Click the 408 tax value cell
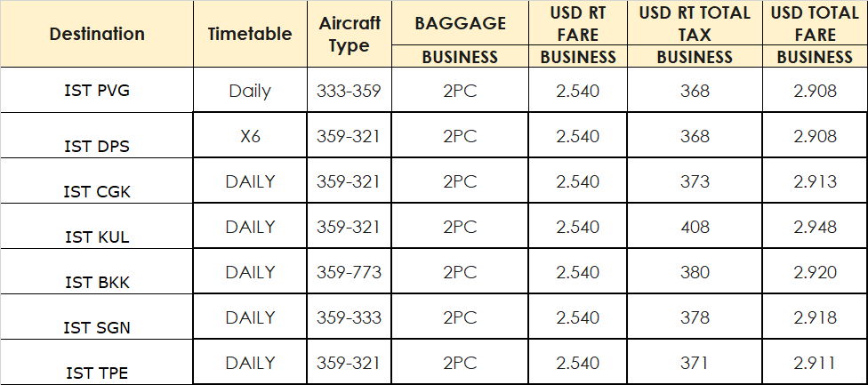Screen dimensions: 868x385 (695, 226)
